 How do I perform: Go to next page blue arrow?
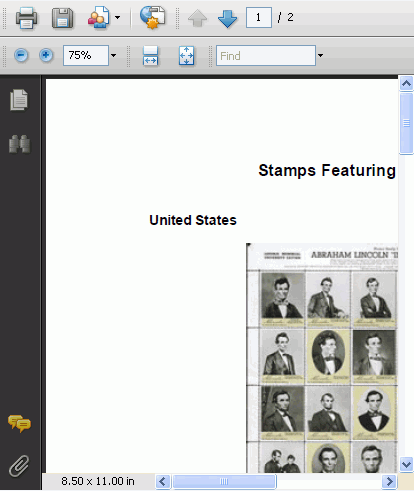(227, 18)
